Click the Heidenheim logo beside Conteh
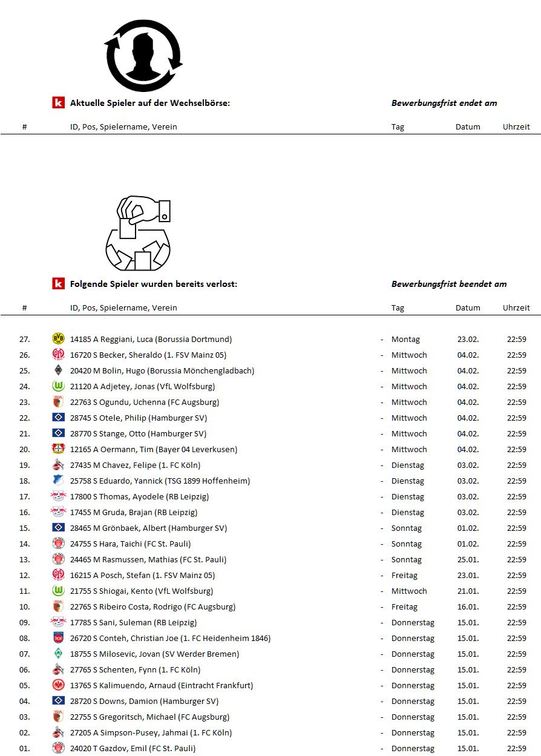Viewport: 541px width, 756px height. coord(58,638)
